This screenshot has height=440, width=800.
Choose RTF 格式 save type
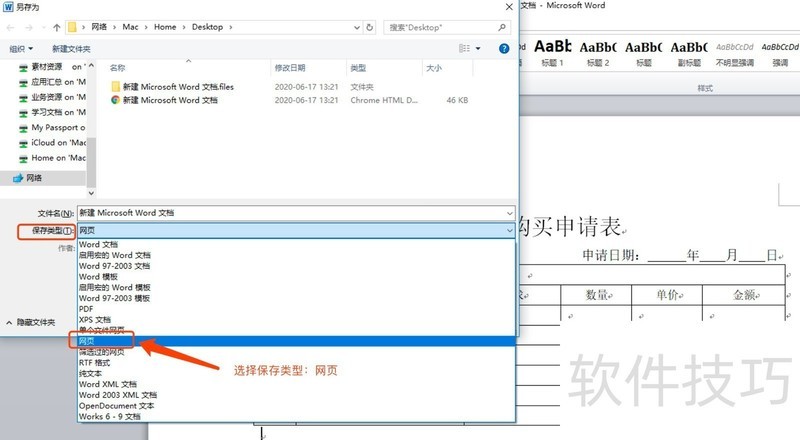pyautogui.click(x=296, y=363)
